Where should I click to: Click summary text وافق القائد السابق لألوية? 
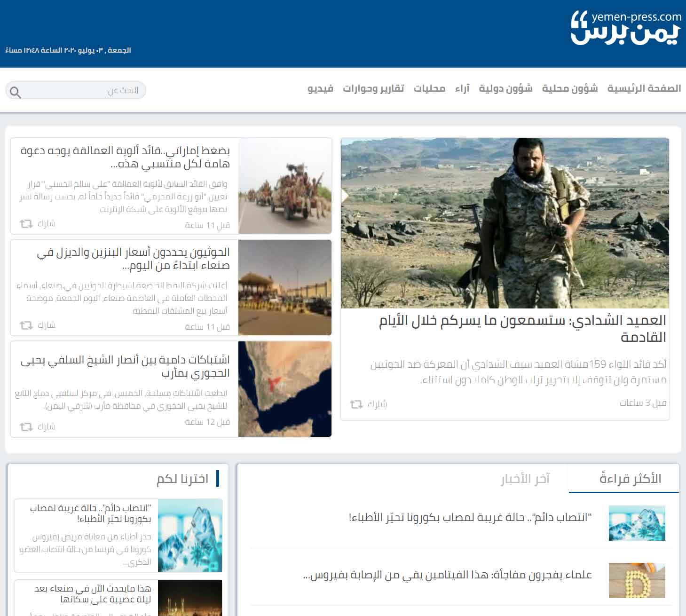click(x=123, y=197)
